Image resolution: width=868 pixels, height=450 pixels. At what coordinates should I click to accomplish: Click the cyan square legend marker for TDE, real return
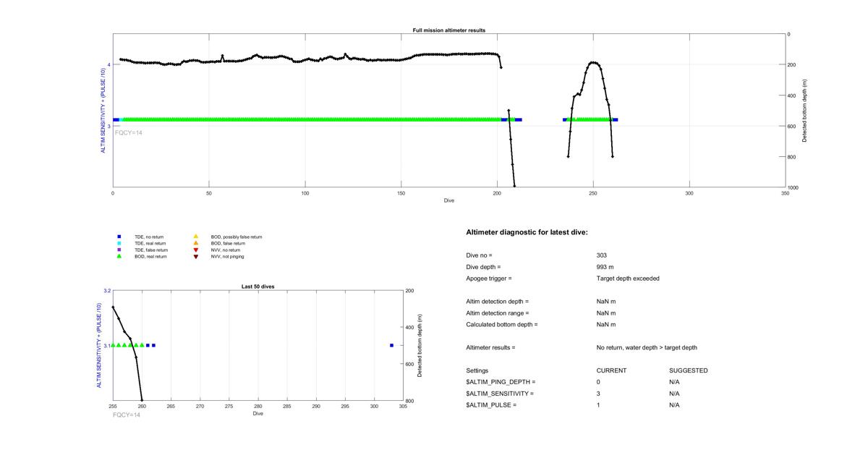[119, 243]
